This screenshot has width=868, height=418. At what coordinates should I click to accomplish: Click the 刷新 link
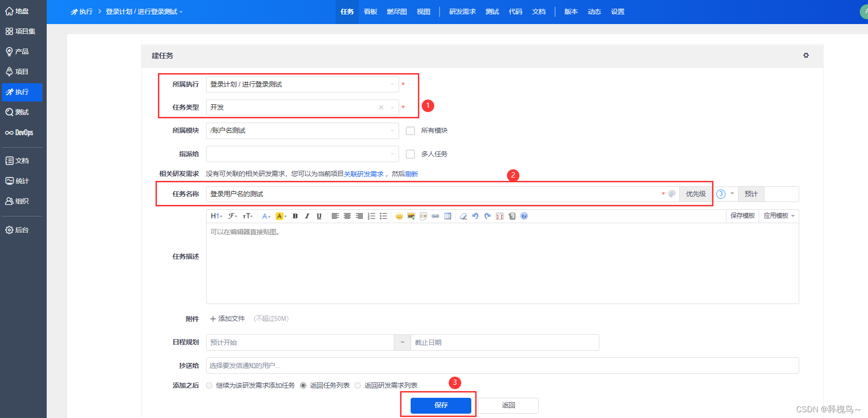click(x=411, y=174)
